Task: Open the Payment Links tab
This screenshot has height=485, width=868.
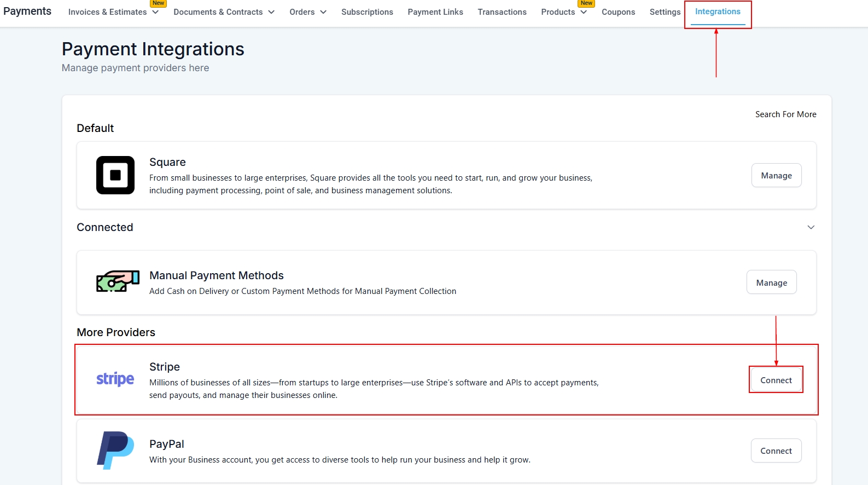Action: coord(435,12)
